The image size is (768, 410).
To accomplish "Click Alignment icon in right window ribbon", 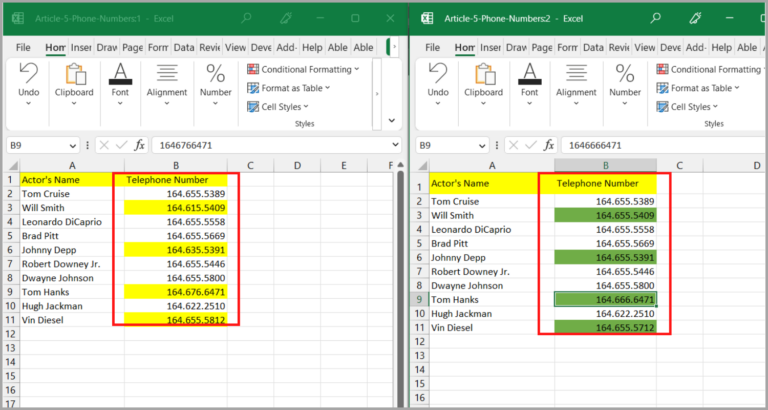I will [576, 75].
